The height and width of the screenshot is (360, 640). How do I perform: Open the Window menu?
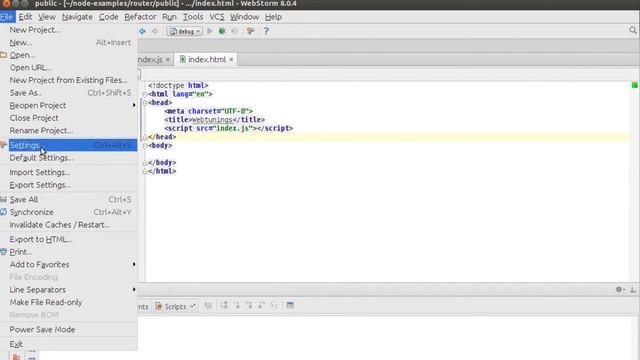(x=244, y=17)
